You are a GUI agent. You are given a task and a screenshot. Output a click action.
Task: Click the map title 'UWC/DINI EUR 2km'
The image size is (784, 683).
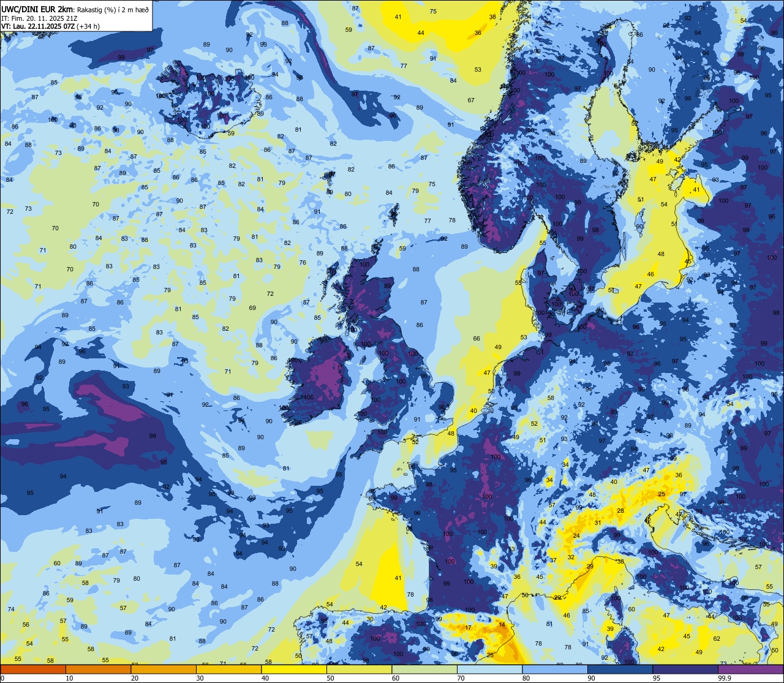(37, 9)
